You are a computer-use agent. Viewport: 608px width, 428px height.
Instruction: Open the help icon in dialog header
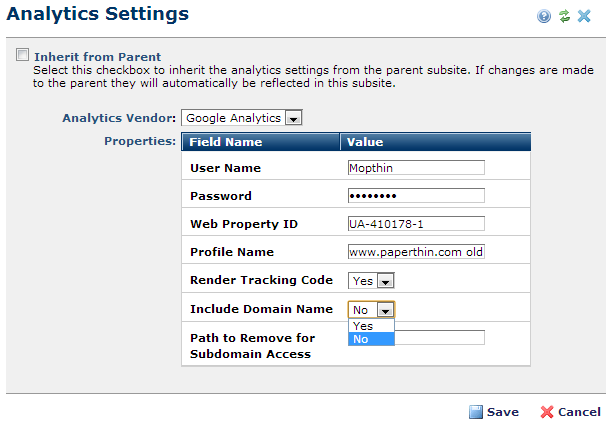point(544,16)
